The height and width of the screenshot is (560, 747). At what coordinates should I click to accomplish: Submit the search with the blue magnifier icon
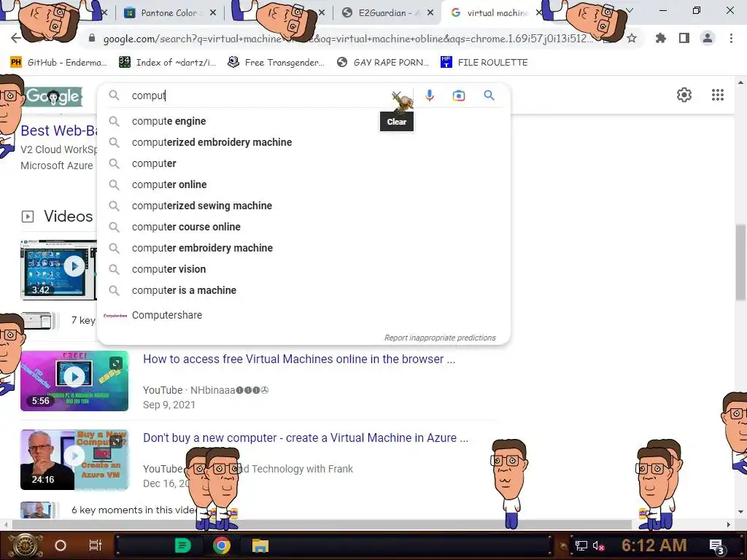tap(489, 96)
